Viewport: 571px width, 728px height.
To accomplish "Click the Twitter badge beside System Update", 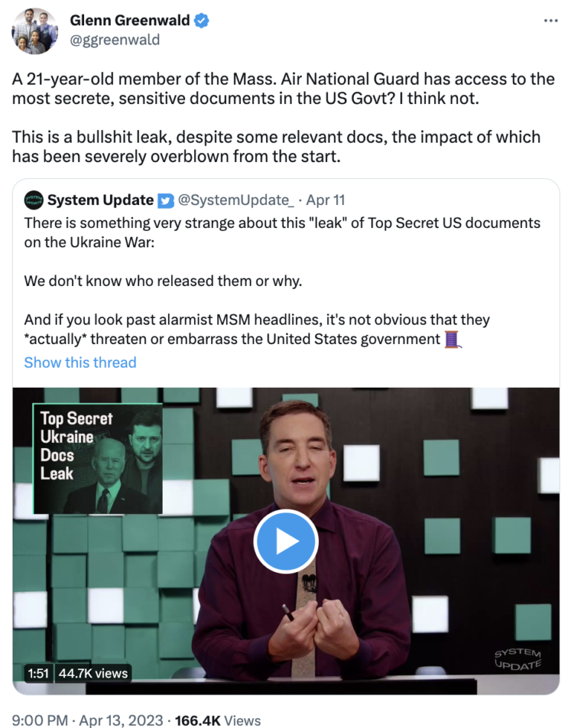I will tap(165, 201).
